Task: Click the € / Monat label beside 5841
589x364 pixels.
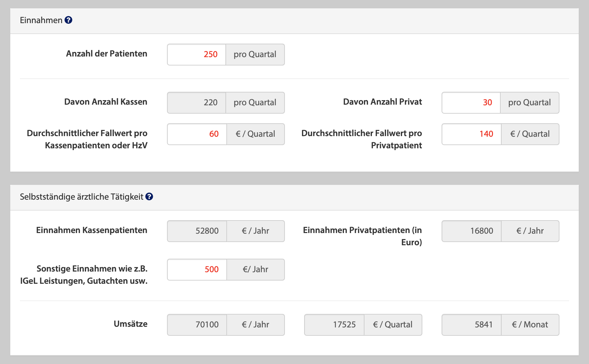Action: coord(530,325)
